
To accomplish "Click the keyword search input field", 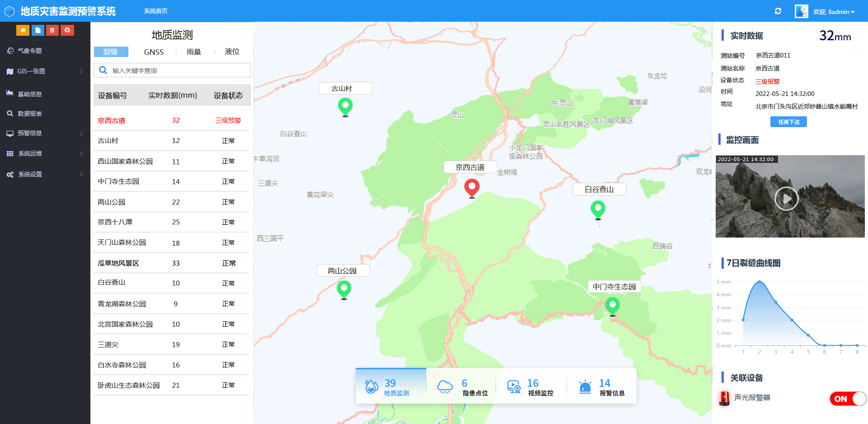I will [x=179, y=71].
